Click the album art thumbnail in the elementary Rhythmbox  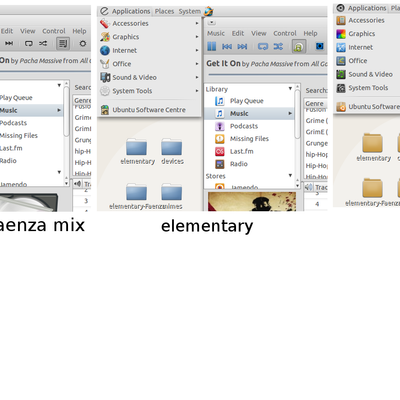[252, 201]
